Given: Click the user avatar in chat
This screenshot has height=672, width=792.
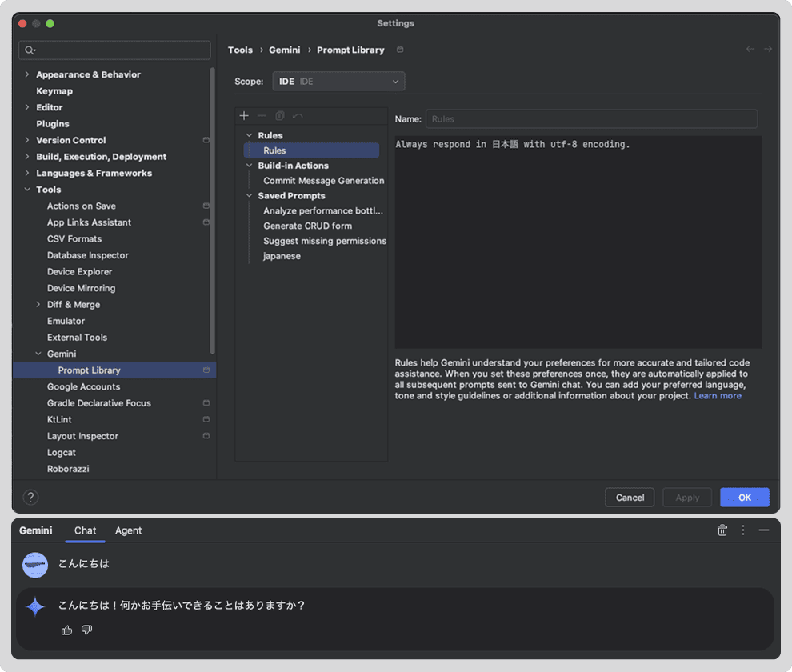Looking at the screenshot, I should [x=35, y=565].
